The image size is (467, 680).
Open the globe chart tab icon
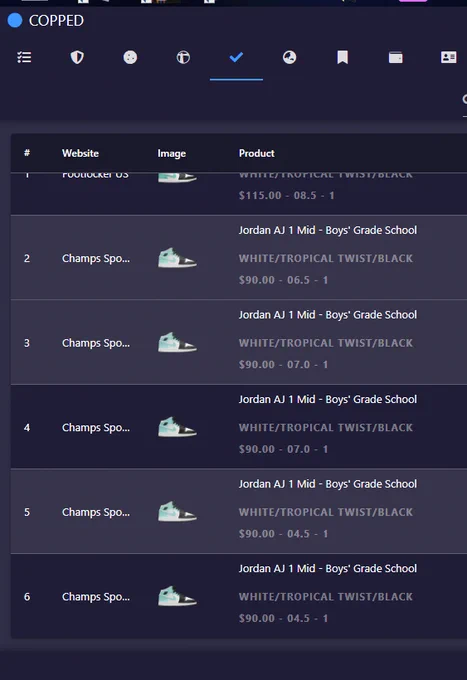click(289, 57)
